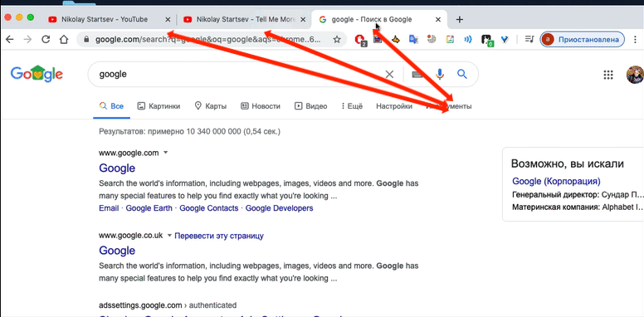Screen dimensions: 644x317
Task: Open the Google Contacts sitelink
Action: tap(209, 208)
